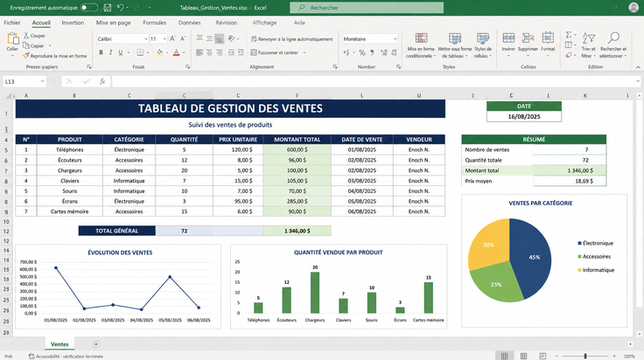Switch to the Mise en page tab
Screen dimensions: 644x360
[114, 23]
